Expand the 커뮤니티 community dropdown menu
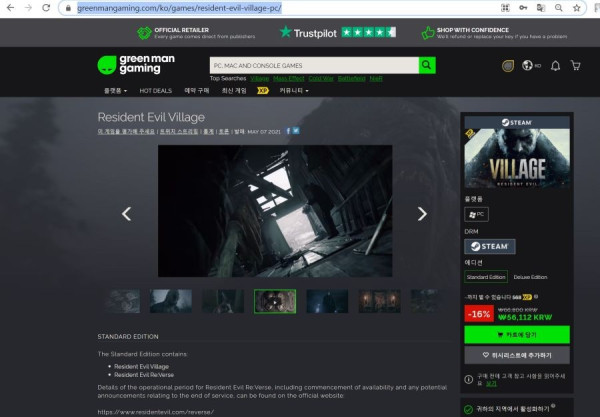 pos(293,91)
